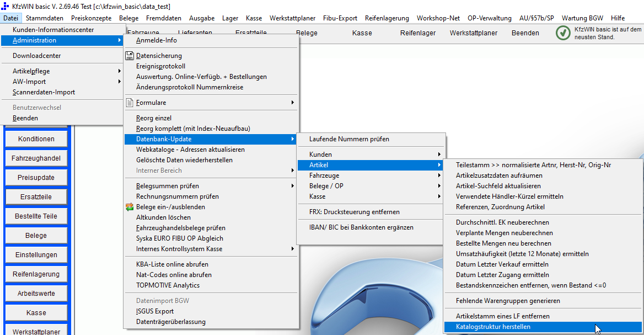Open the Stammdaten menu
The image size is (644, 335).
click(x=44, y=18)
